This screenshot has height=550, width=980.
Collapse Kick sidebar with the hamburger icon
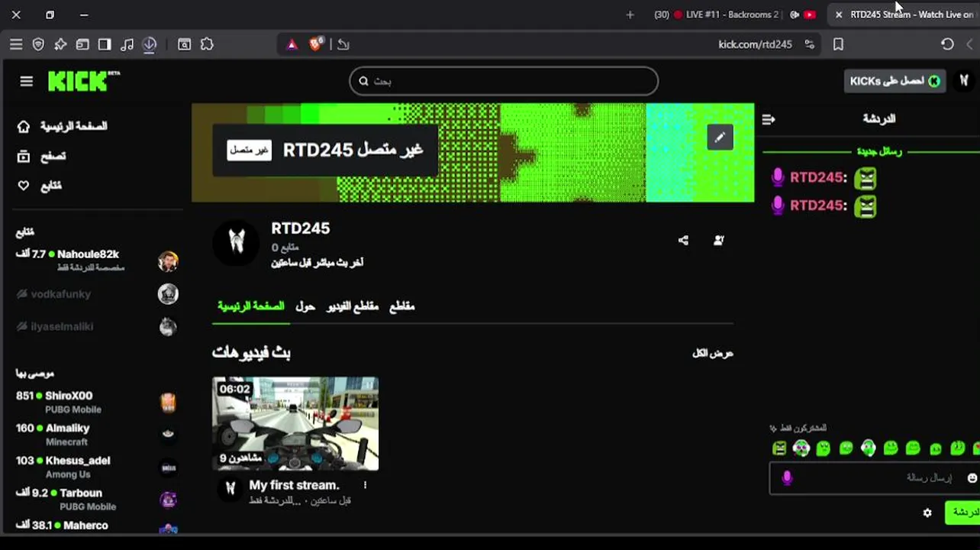tap(27, 81)
